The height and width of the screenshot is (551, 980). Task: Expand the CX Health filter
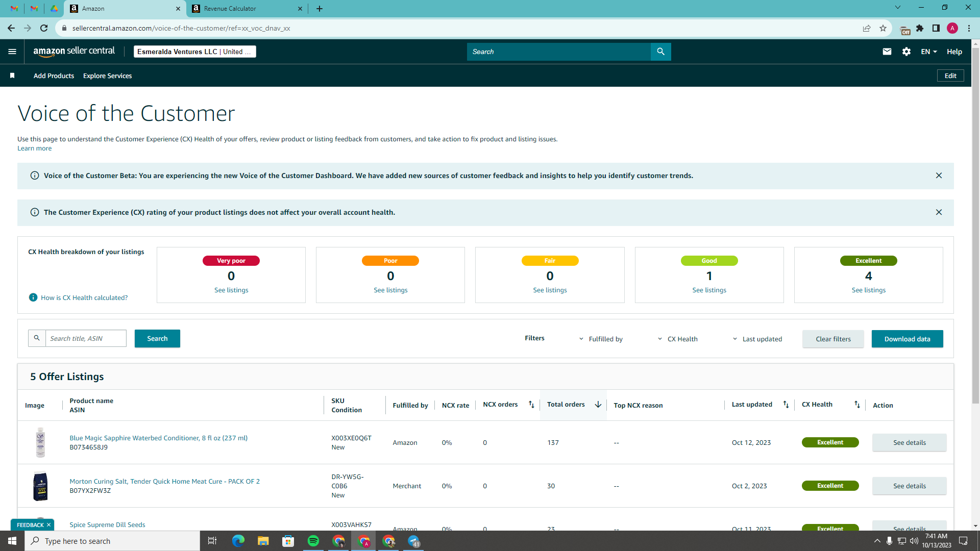point(677,339)
